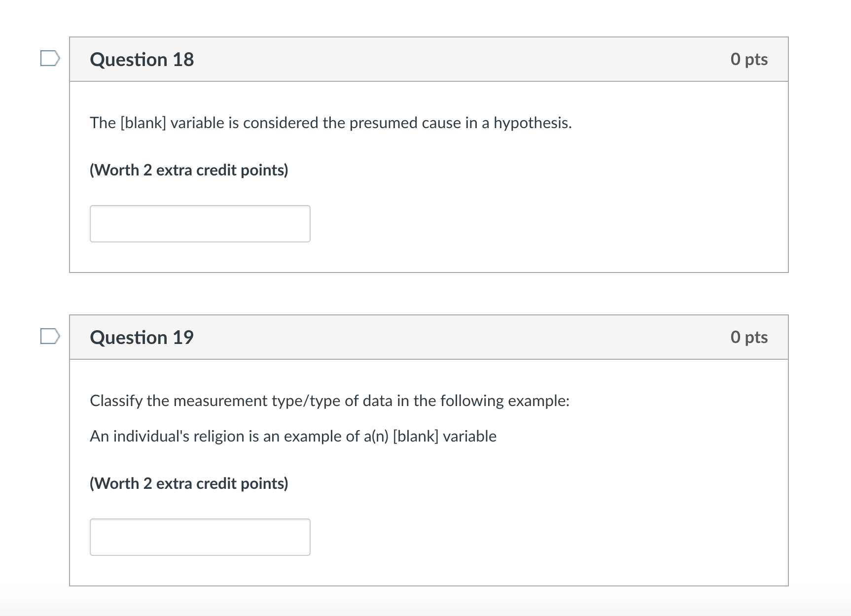The height and width of the screenshot is (616, 851).
Task: Select the Question 18 header bar
Action: click(429, 59)
